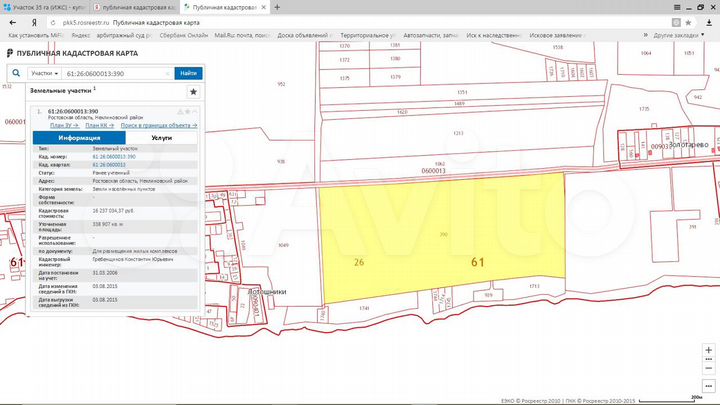Click cadastral quarter 61:26:06000013 link
The width and height of the screenshot is (720, 405).
pyautogui.click(x=111, y=163)
